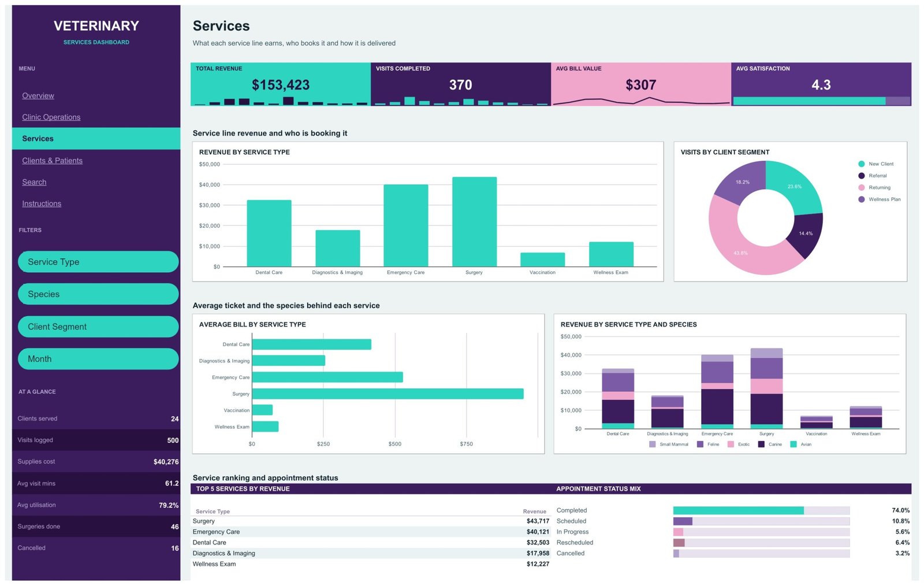The height and width of the screenshot is (586, 924).
Task: Click the Dental Care revenue bar
Action: [269, 233]
